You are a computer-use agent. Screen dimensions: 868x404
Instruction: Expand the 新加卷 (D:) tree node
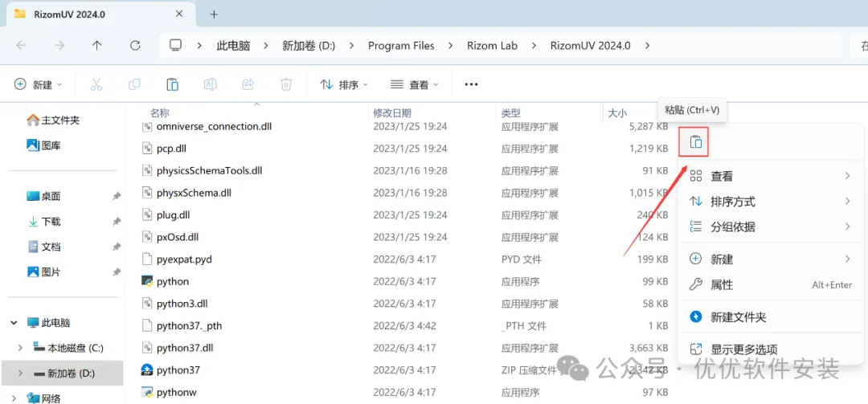pyautogui.click(x=20, y=373)
